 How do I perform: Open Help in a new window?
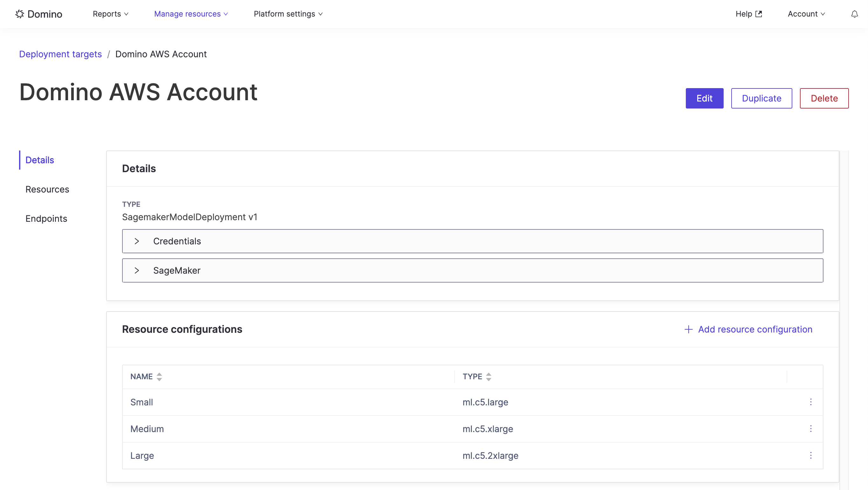[x=749, y=14]
